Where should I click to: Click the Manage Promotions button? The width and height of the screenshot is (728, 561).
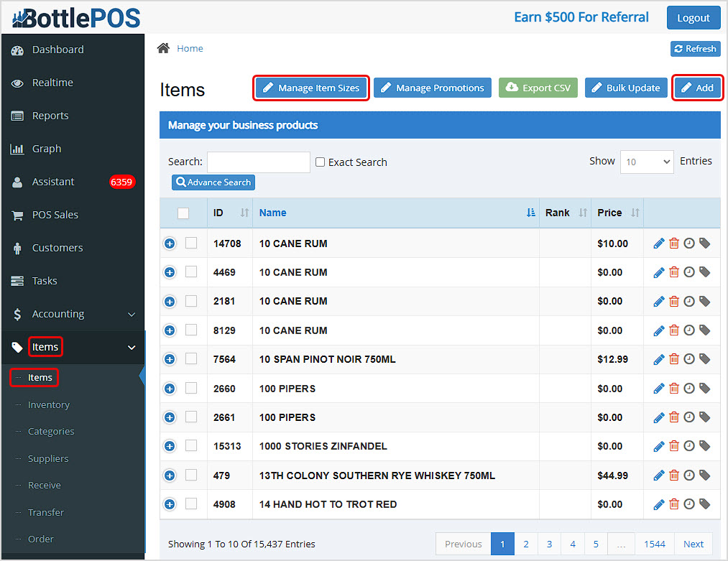tap(432, 88)
